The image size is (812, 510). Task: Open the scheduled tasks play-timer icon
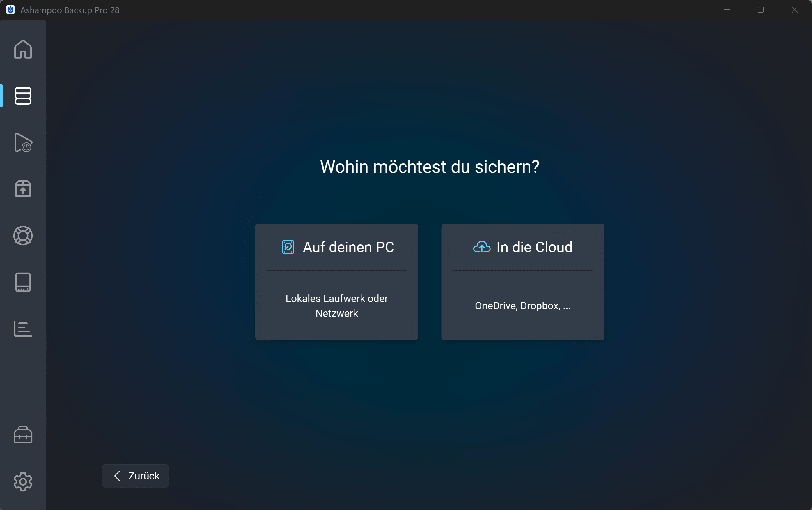click(23, 142)
